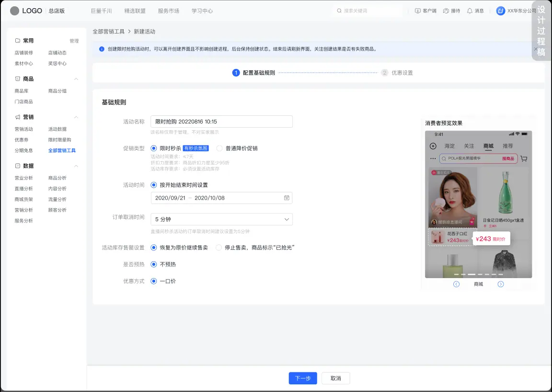Choose 恢复为原价继续售卖 option
The height and width of the screenshot is (392, 552).
click(153, 247)
